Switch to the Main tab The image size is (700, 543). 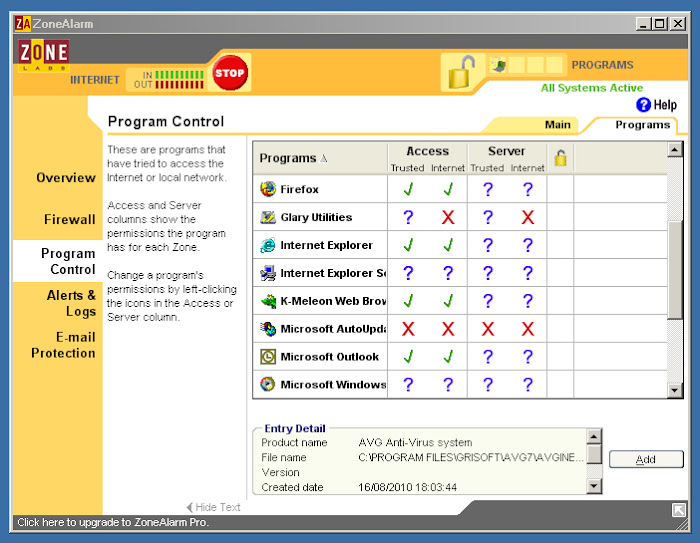click(557, 125)
